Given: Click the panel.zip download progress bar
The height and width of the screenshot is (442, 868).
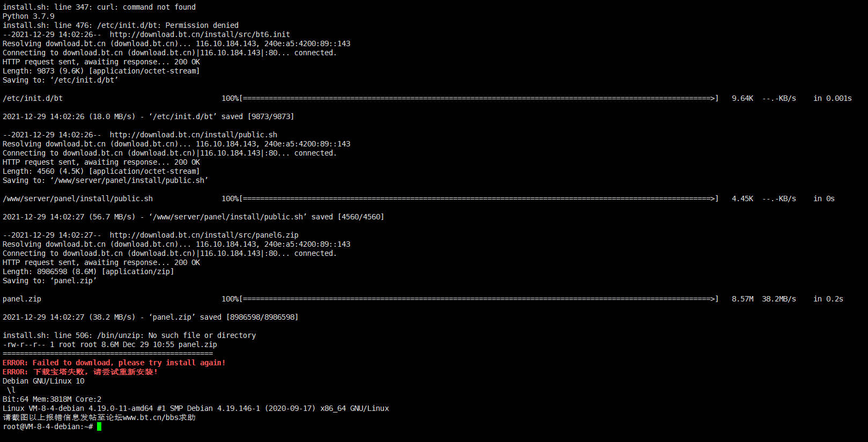Looking at the screenshot, I should tap(470, 299).
